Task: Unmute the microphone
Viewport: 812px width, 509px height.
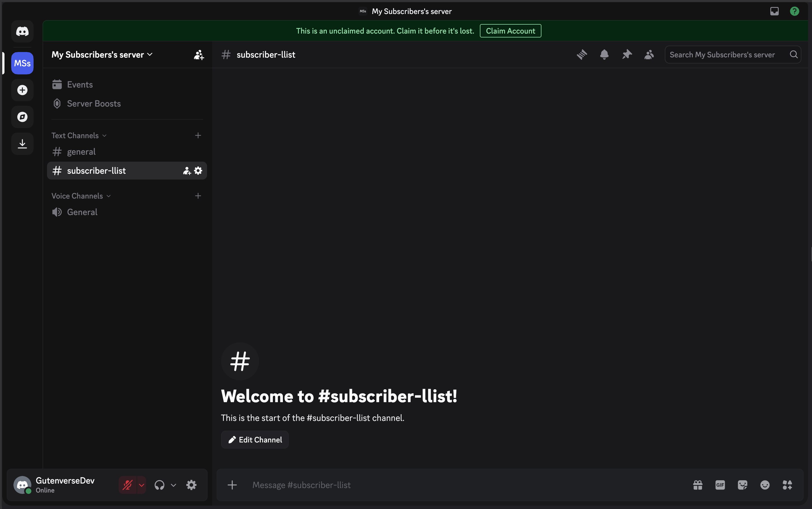Action: click(128, 485)
